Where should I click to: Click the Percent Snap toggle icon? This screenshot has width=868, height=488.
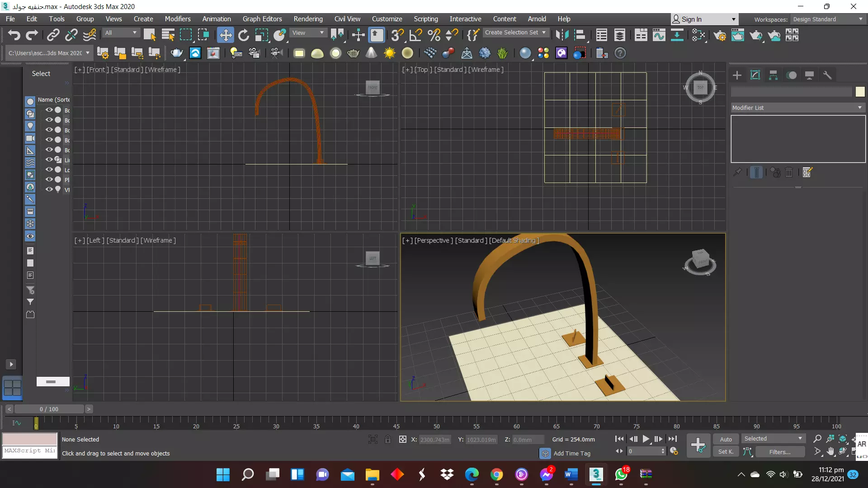[434, 35]
